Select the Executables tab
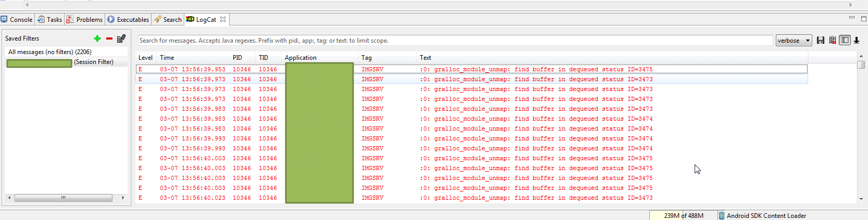Image resolution: width=868 pixels, height=220 pixels. click(129, 20)
